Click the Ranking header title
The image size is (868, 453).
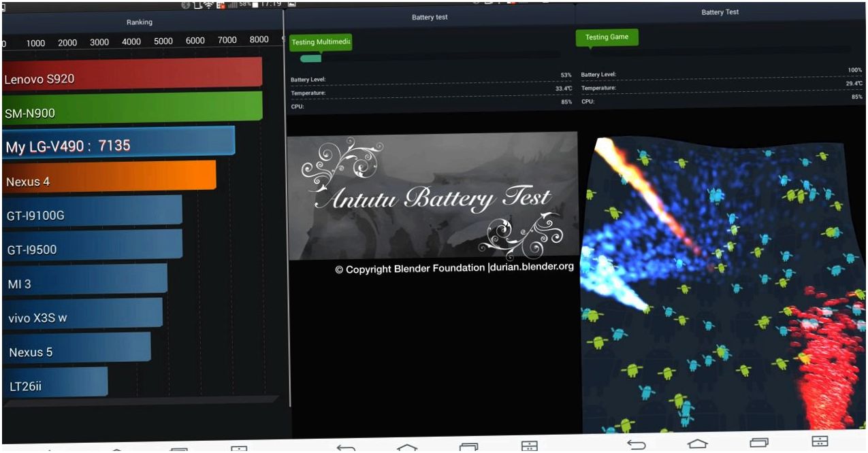click(140, 22)
